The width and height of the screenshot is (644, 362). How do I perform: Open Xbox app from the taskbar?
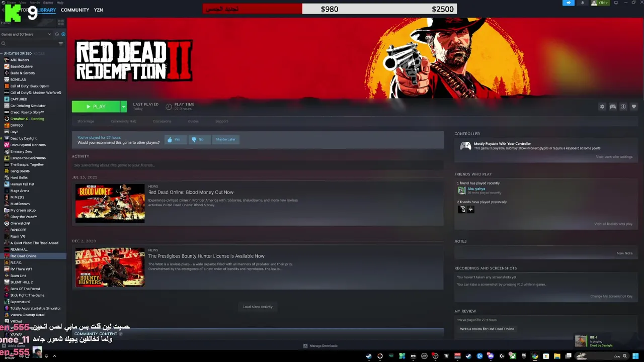[x=513, y=356]
